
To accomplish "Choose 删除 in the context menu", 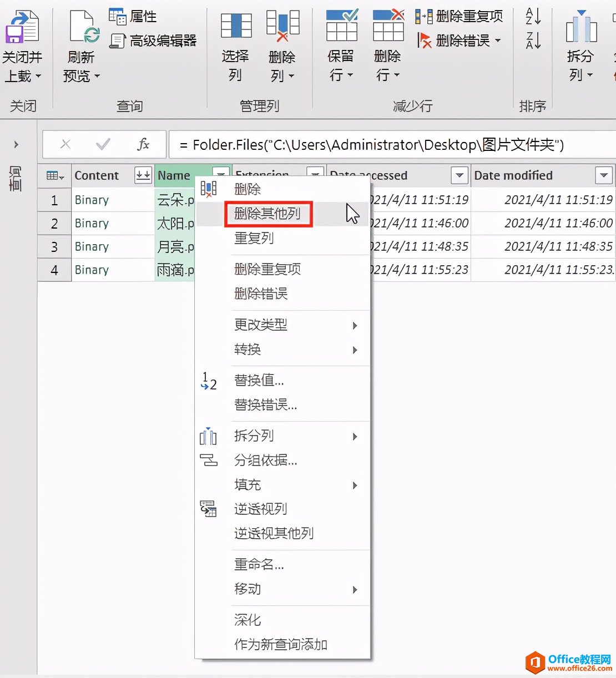I will 282,189.
